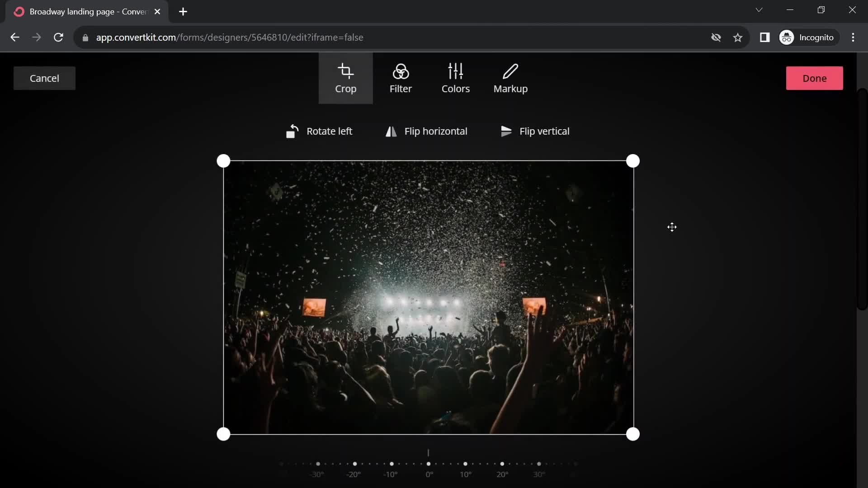Click the 10° rotation marker
Image resolution: width=868 pixels, height=488 pixels.
coord(465,464)
